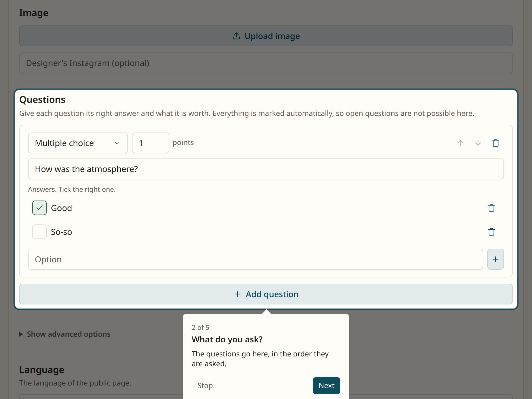The width and height of the screenshot is (532, 399).
Task: Untick the 'Good' answer checkbox
Action: (x=39, y=208)
